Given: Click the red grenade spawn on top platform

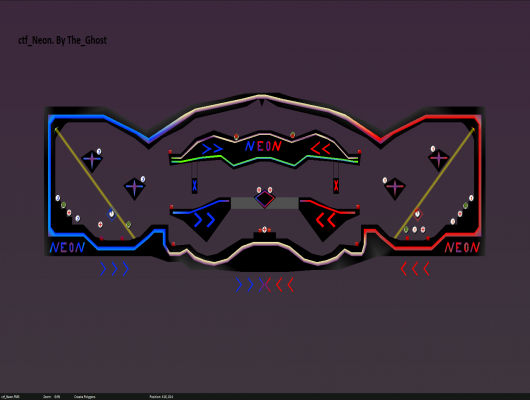Looking at the screenshot, I should (x=236, y=137).
